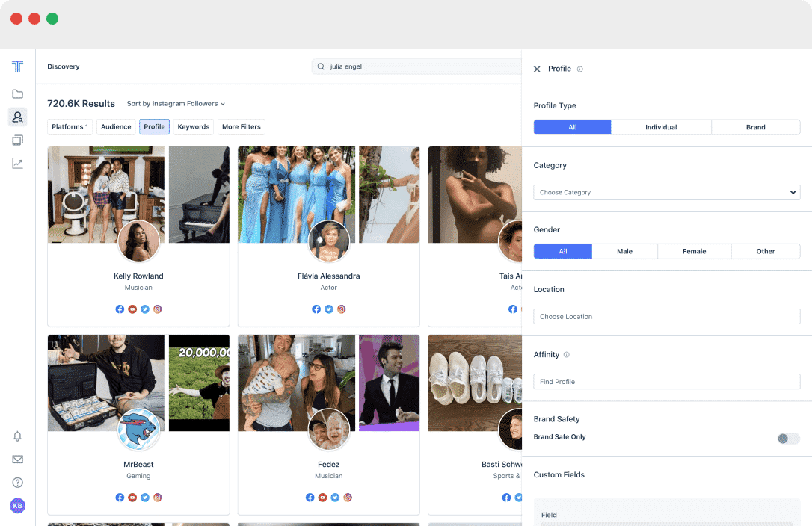Close the Profile filter panel

pyautogui.click(x=537, y=69)
